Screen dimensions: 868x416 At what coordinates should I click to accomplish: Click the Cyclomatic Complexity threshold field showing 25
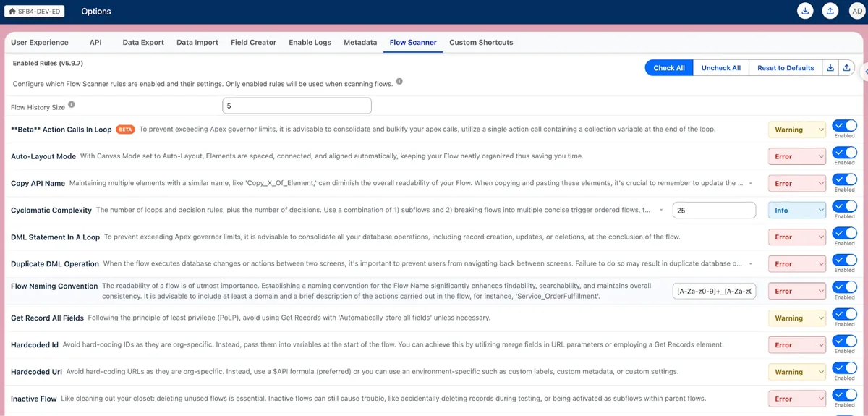(714, 210)
